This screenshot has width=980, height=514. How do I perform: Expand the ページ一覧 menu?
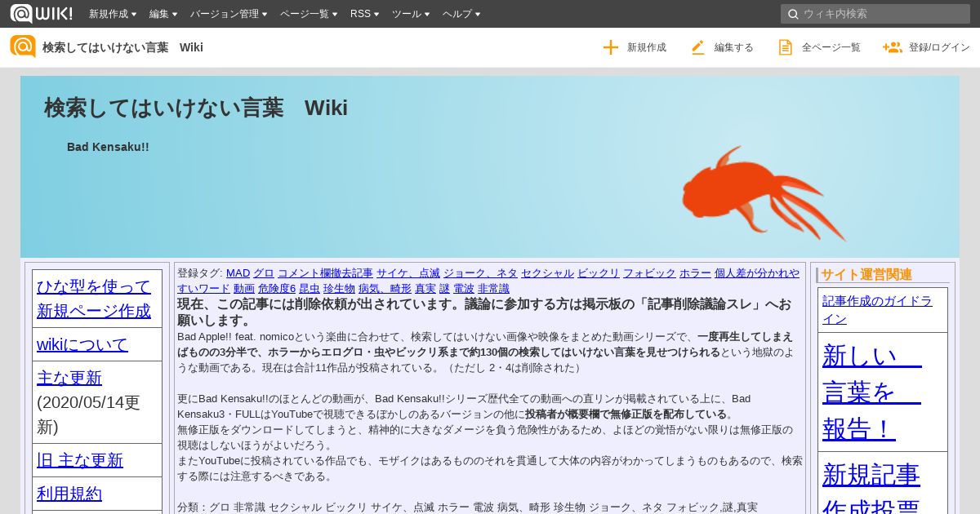[x=309, y=14]
